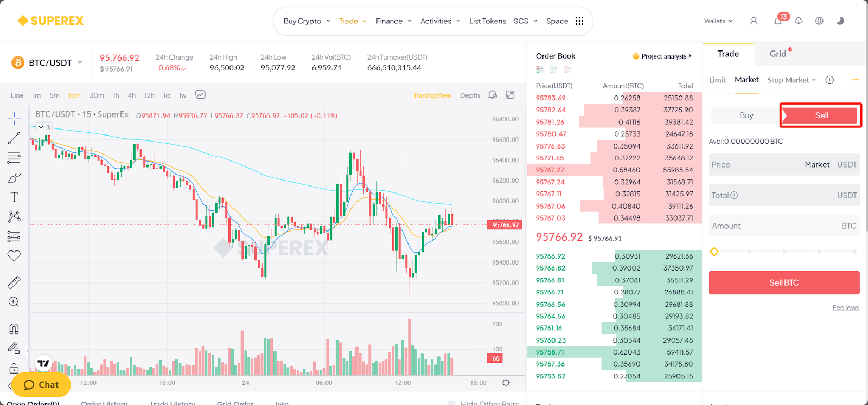Expand the Finance menu

click(394, 21)
